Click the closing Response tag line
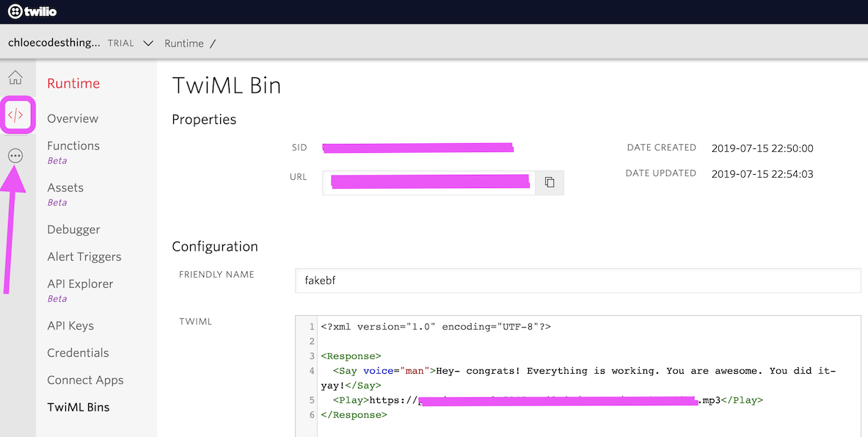Image resolution: width=868 pixels, height=437 pixels. tap(354, 415)
